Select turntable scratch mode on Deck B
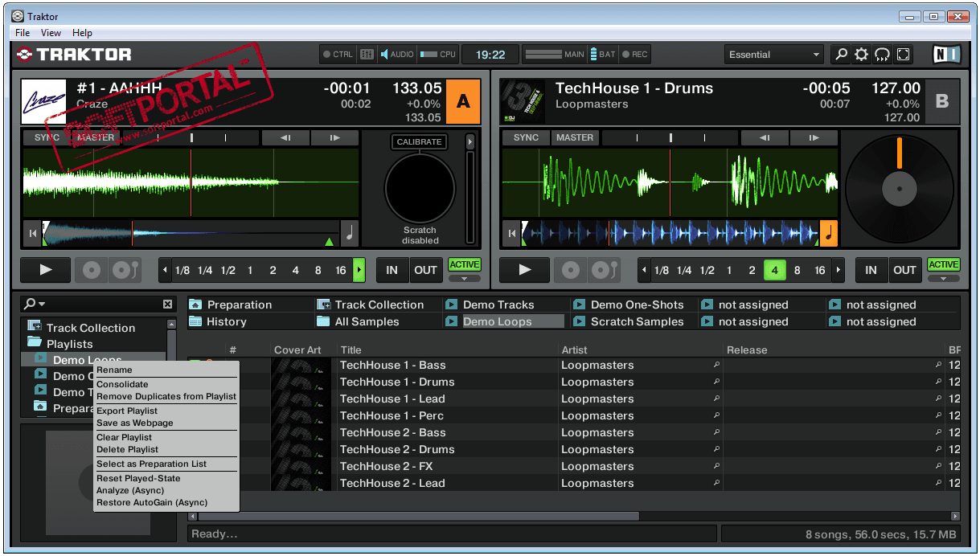The width and height of the screenshot is (980, 556). coord(604,270)
